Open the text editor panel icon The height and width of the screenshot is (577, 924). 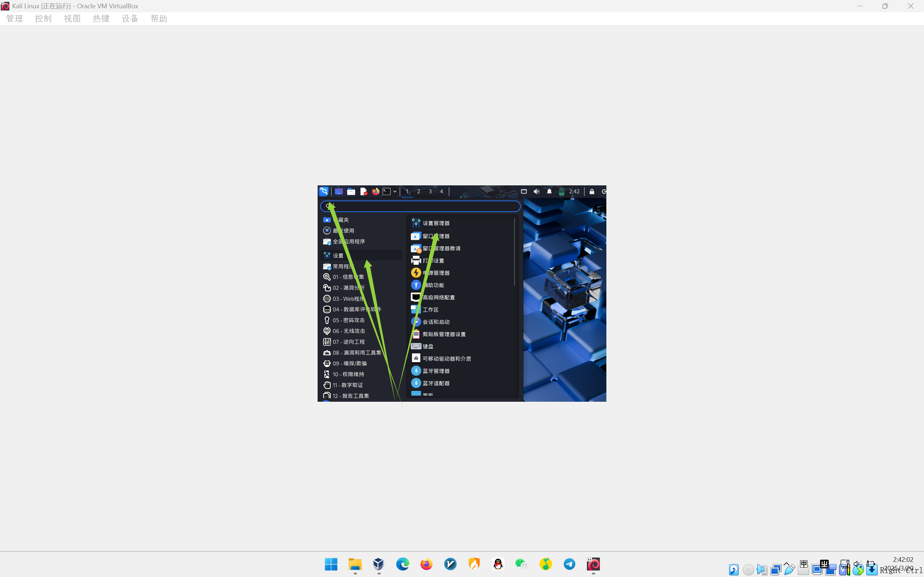[363, 191]
